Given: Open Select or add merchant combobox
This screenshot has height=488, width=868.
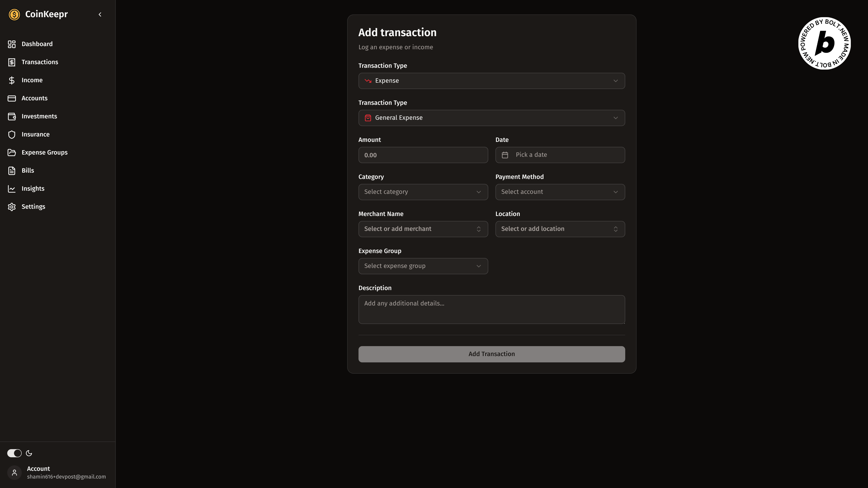Looking at the screenshot, I should coord(423,229).
